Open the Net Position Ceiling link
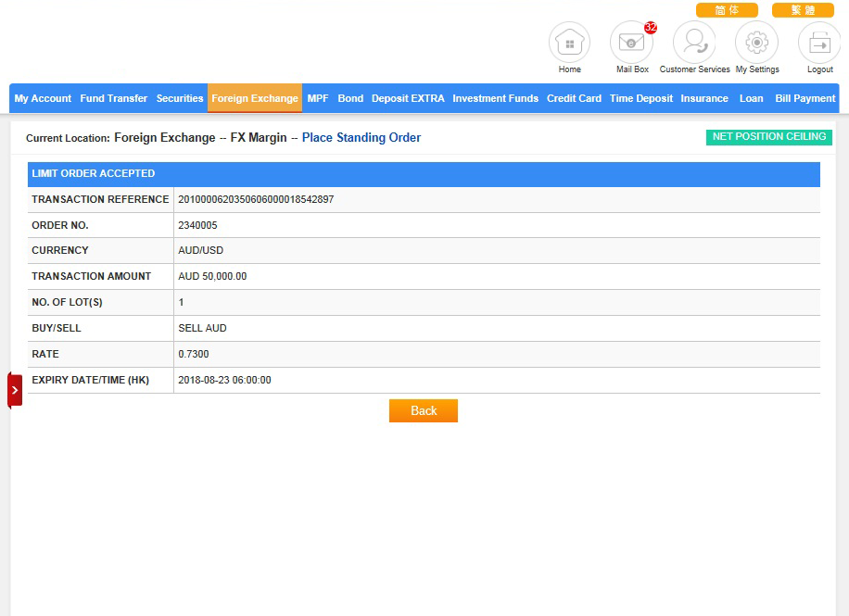The image size is (849, 616). point(768,137)
